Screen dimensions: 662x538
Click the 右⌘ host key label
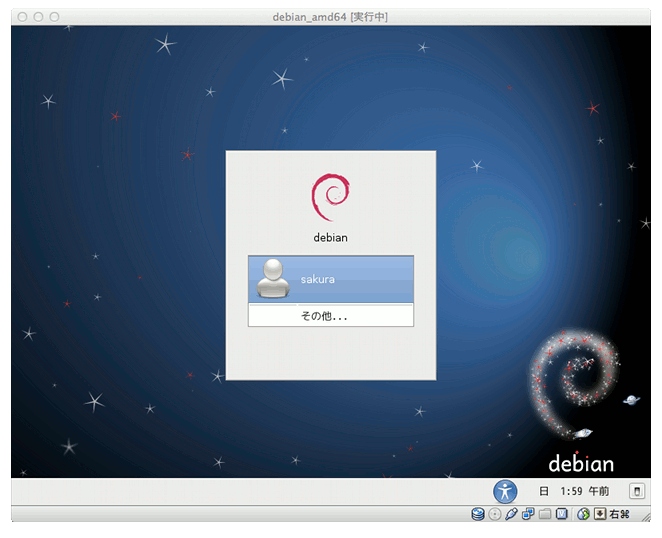click(x=619, y=514)
